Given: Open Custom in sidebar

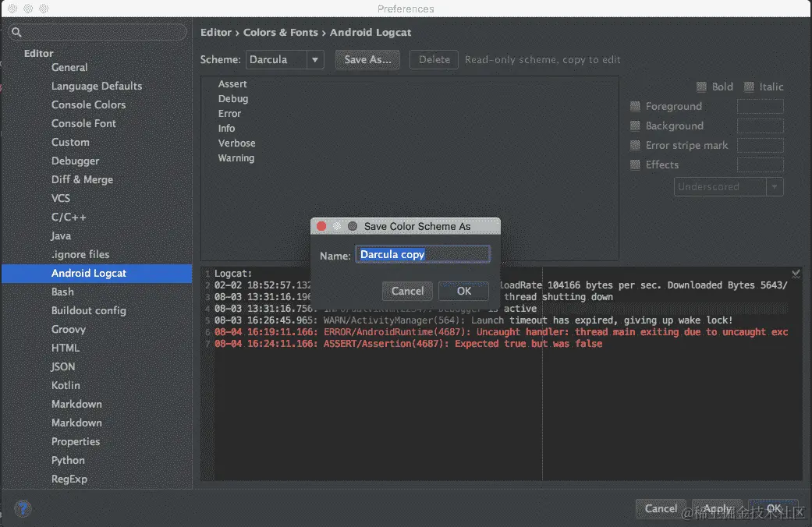Looking at the screenshot, I should pyautogui.click(x=70, y=142).
